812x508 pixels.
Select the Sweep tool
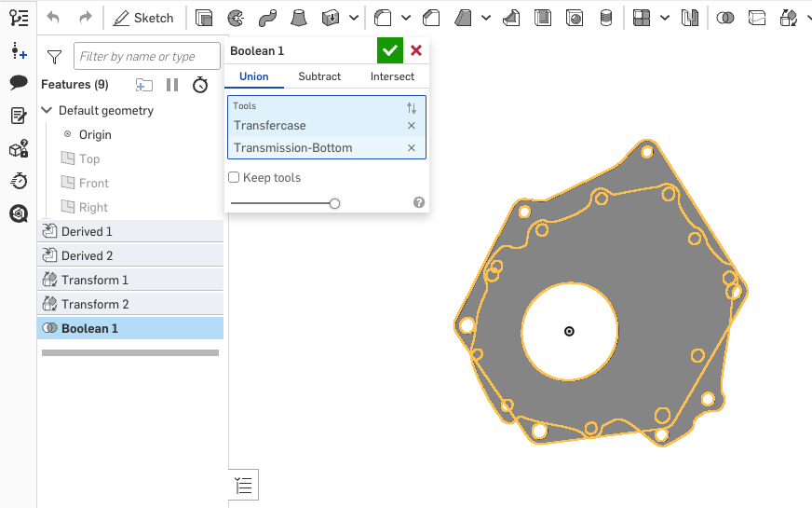click(x=267, y=18)
